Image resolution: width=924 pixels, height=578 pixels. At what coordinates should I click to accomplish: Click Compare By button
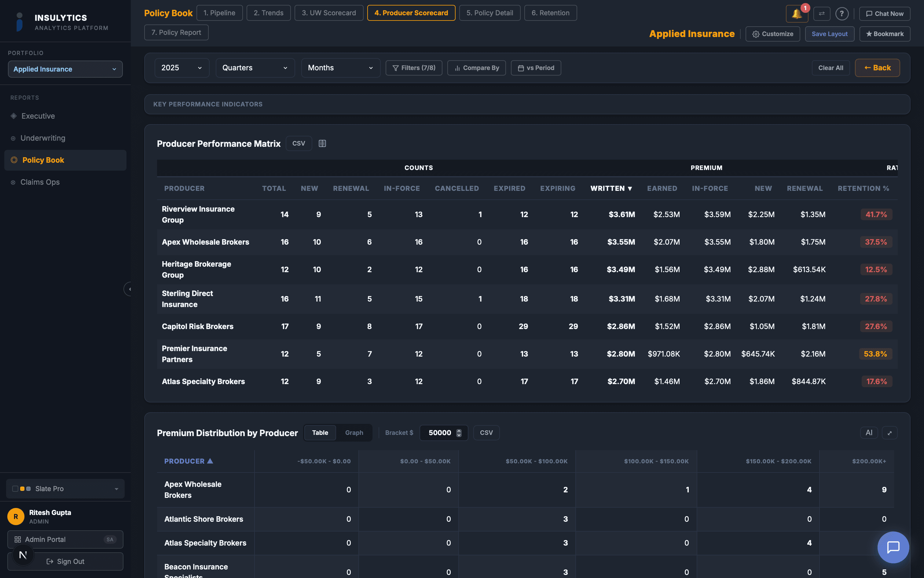[476, 68]
